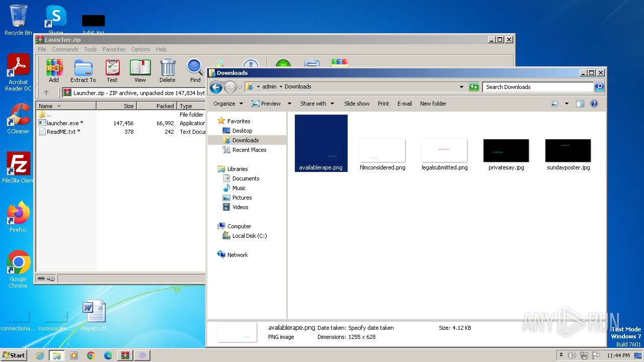Click the Find icon in WinRAR toolbar

coord(195,70)
